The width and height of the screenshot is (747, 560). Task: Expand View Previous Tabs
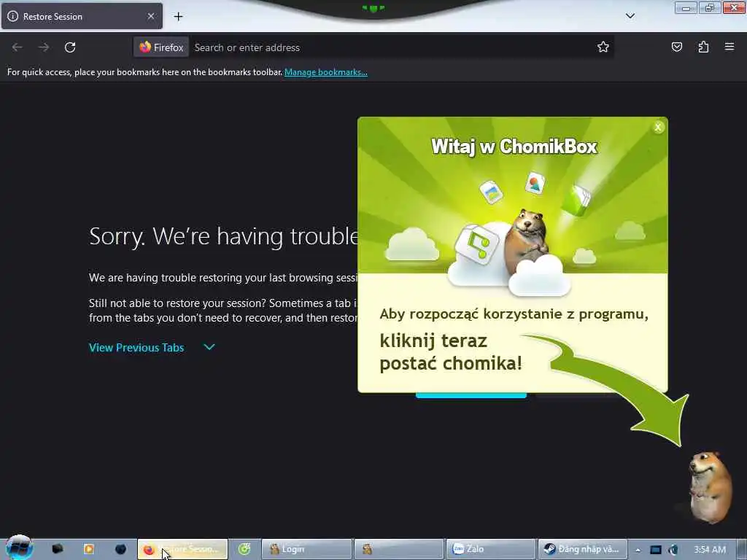click(x=152, y=348)
